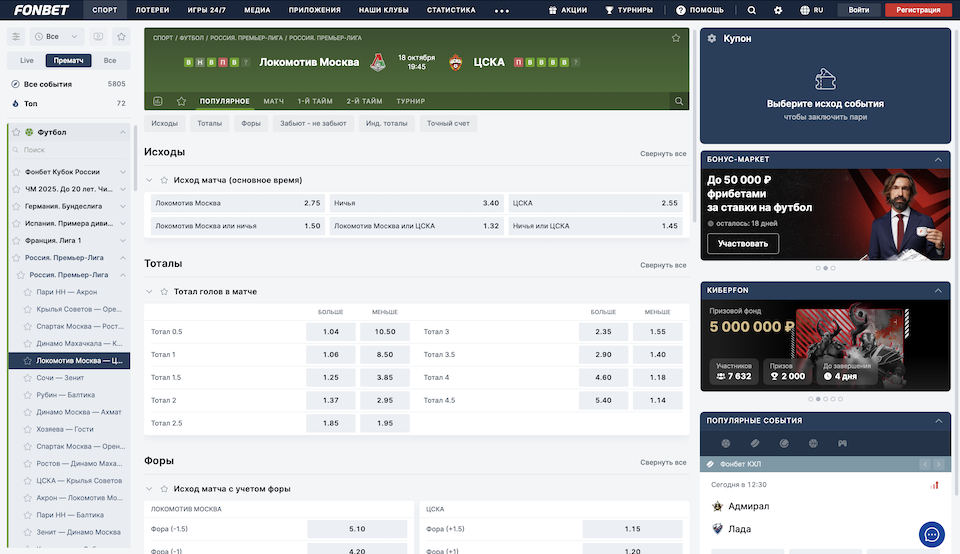Expand Испания. Примера дивизион chevron
The width and height of the screenshot is (960, 554).
(x=122, y=223)
